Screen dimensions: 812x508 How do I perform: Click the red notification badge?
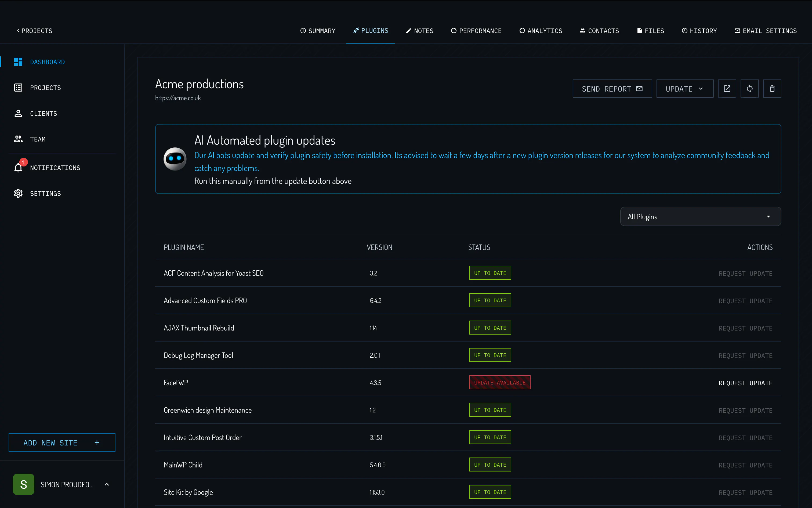click(24, 162)
